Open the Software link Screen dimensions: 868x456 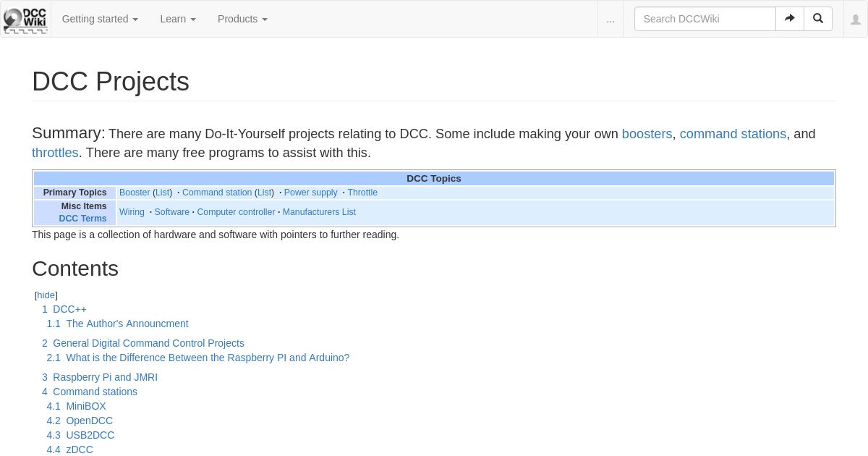tap(171, 212)
